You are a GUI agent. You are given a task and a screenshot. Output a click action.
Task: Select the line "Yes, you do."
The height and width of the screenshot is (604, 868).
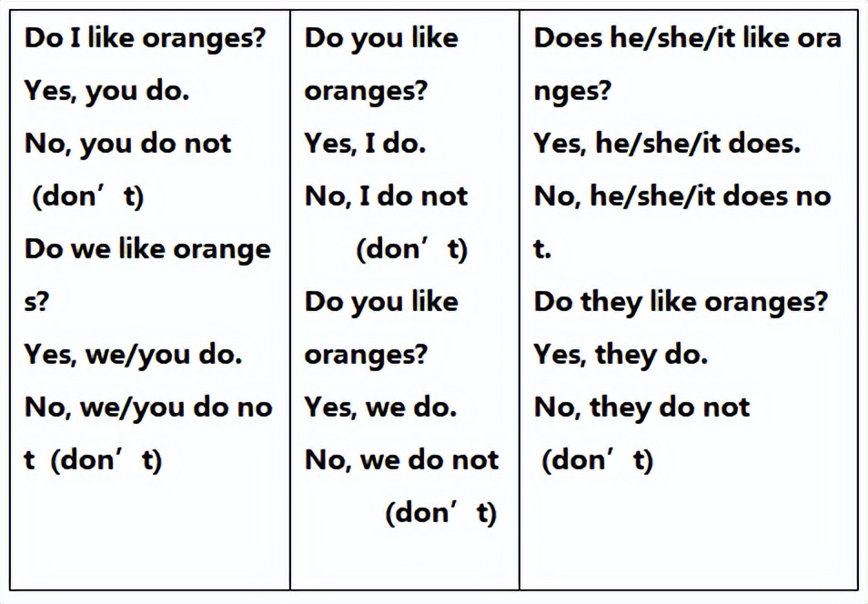coord(106,91)
